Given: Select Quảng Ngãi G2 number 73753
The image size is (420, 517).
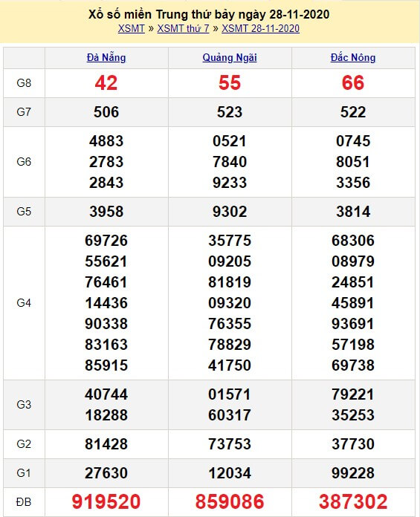Looking at the screenshot, I should tap(230, 444).
